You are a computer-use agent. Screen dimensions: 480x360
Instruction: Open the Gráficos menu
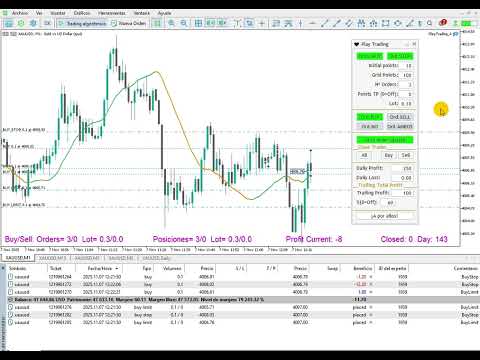82,13
